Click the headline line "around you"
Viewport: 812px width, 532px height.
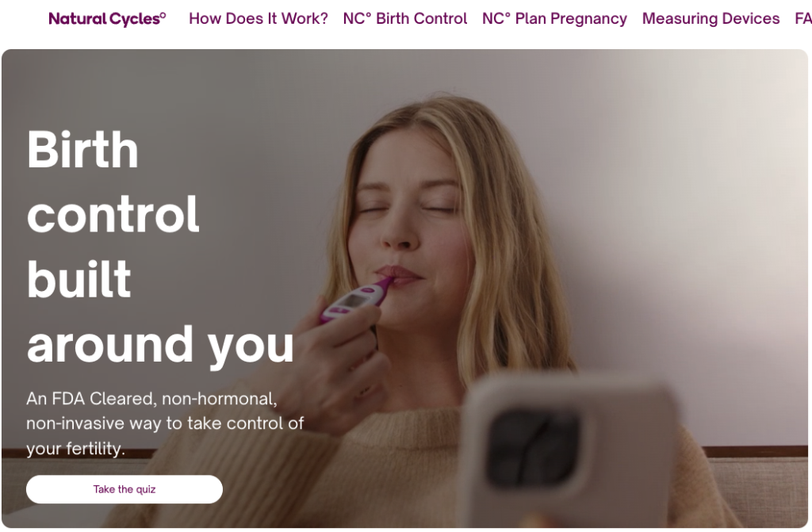tap(160, 346)
